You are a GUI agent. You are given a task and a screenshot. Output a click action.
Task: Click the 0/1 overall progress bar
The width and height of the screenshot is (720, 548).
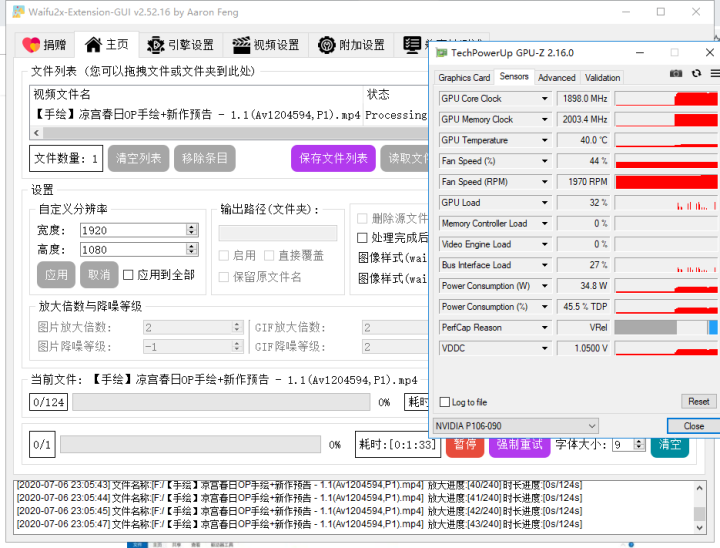click(191, 444)
